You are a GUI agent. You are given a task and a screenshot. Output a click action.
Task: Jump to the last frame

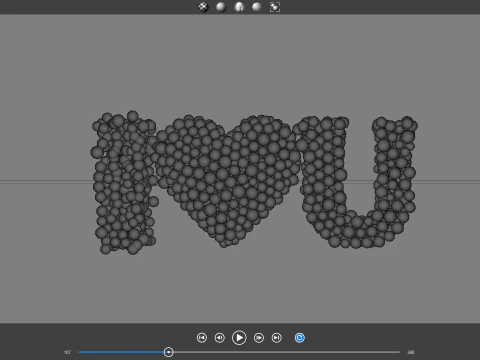click(x=276, y=338)
